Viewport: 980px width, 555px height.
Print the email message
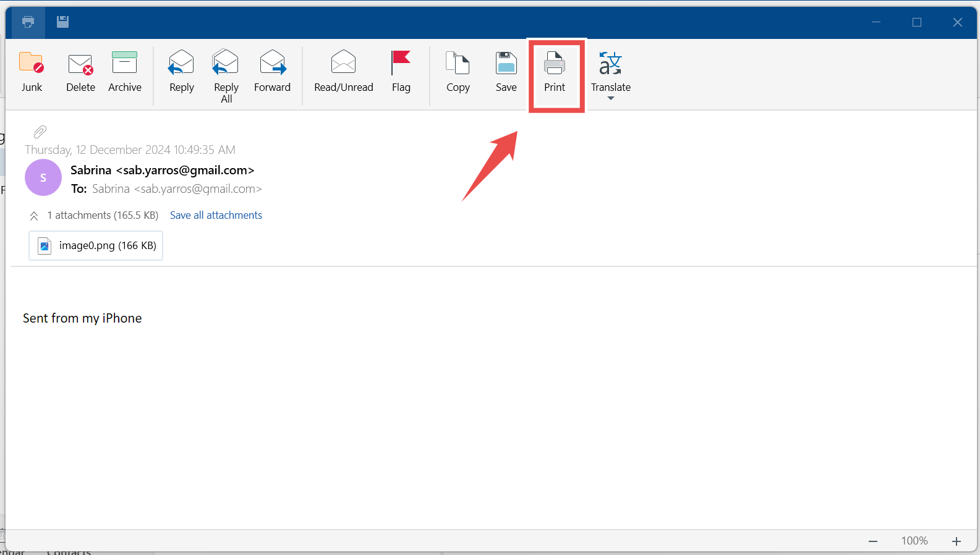(555, 72)
